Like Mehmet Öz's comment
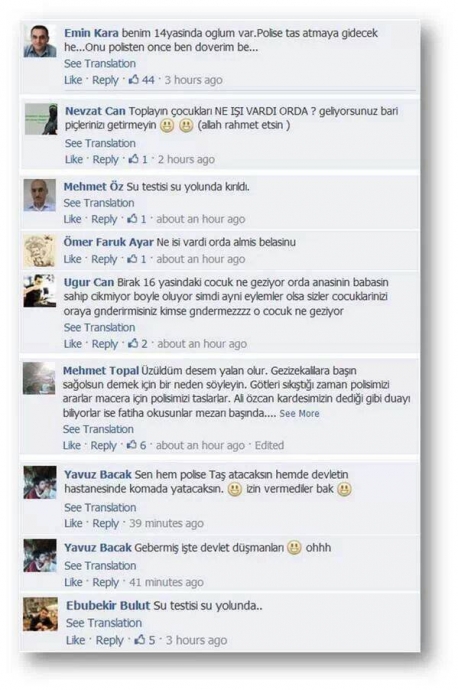Screen dimensions: 458x690 (x=73, y=219)
